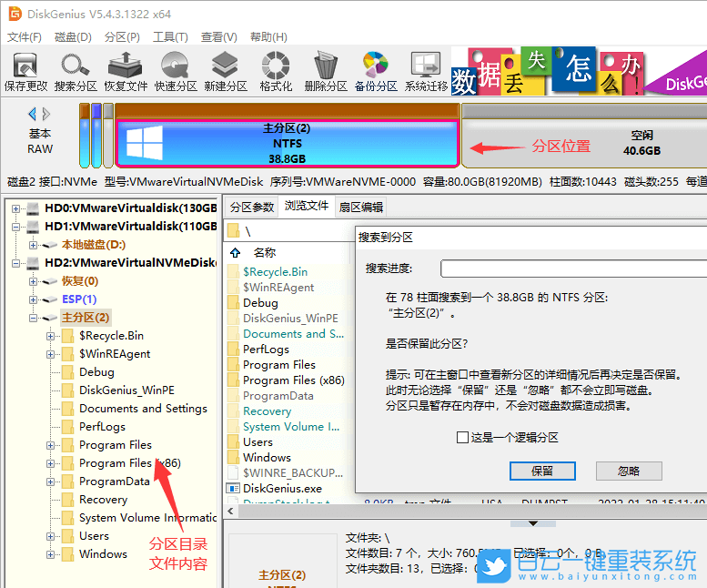707x588 pixels.
Task: Launch the 系统迁移 migration tool
Action: (426, 71)
